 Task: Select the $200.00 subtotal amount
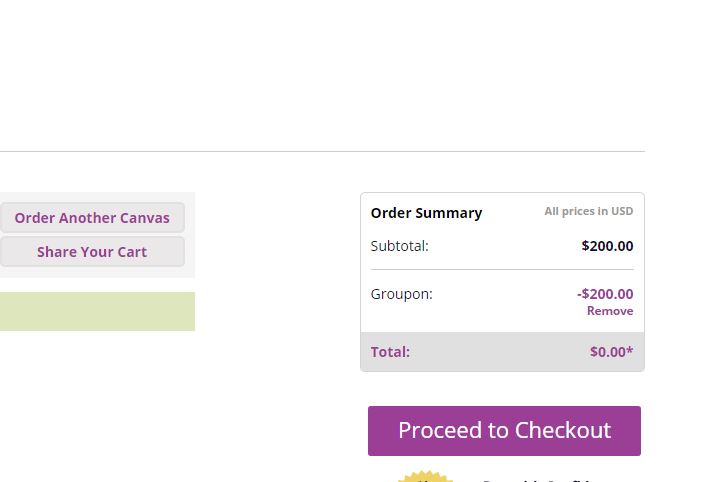tap(607, 246)
